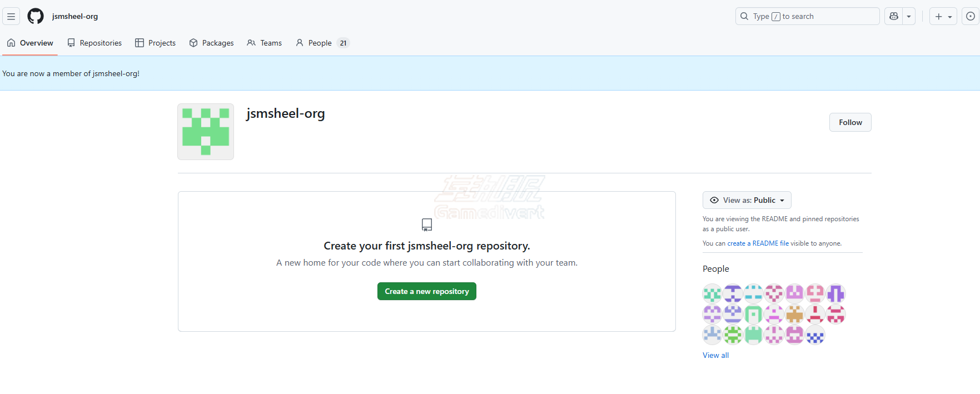Go to the Packages tab
Image resolution: width=980 pixels, height=394 pixels.
pyautogui.click(x=212, y=43)
